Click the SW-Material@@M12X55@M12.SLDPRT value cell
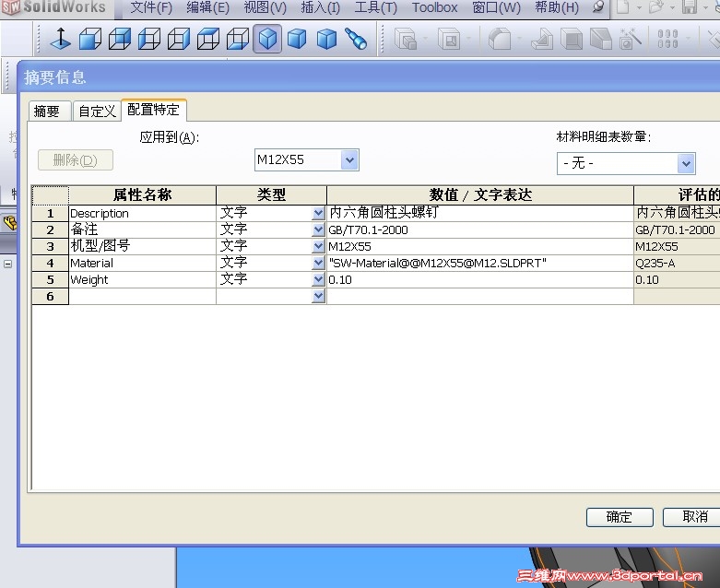This screenshot has height=588, width=720. (480, 263)
